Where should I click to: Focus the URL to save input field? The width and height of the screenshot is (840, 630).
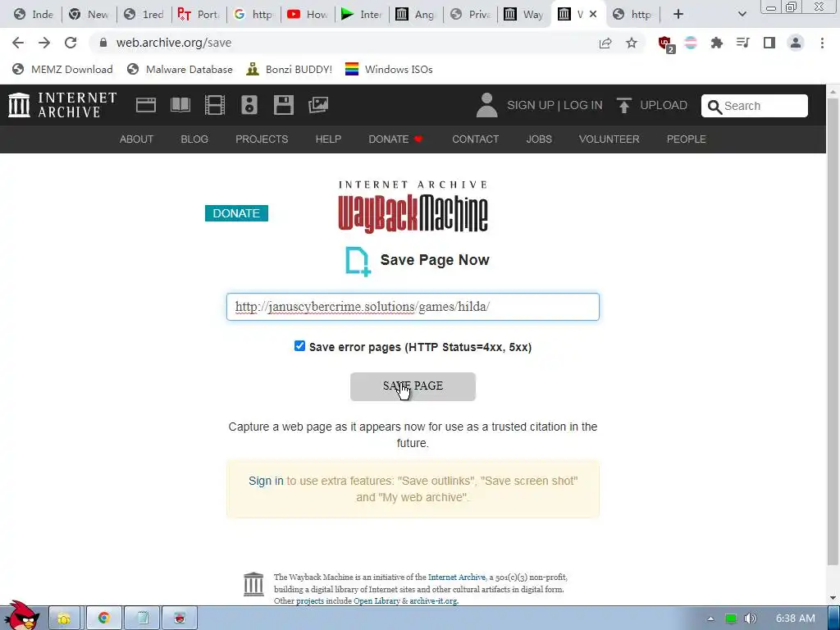413,307
